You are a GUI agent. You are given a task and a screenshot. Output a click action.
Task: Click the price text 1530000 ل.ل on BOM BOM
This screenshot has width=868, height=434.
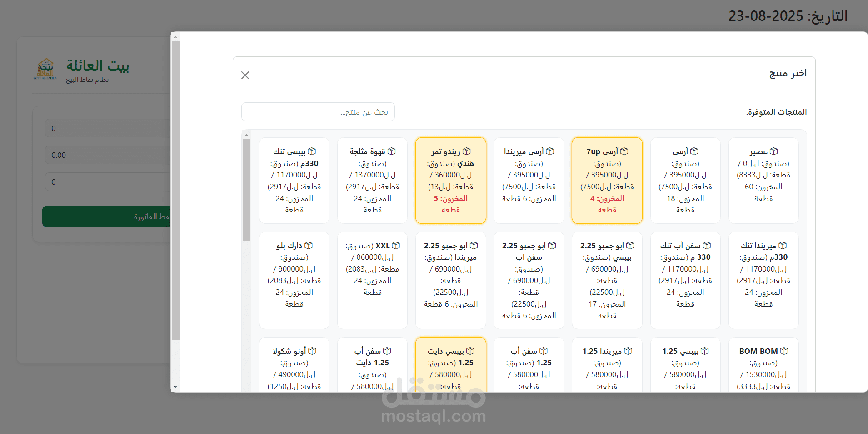click(x=766, y=374)
